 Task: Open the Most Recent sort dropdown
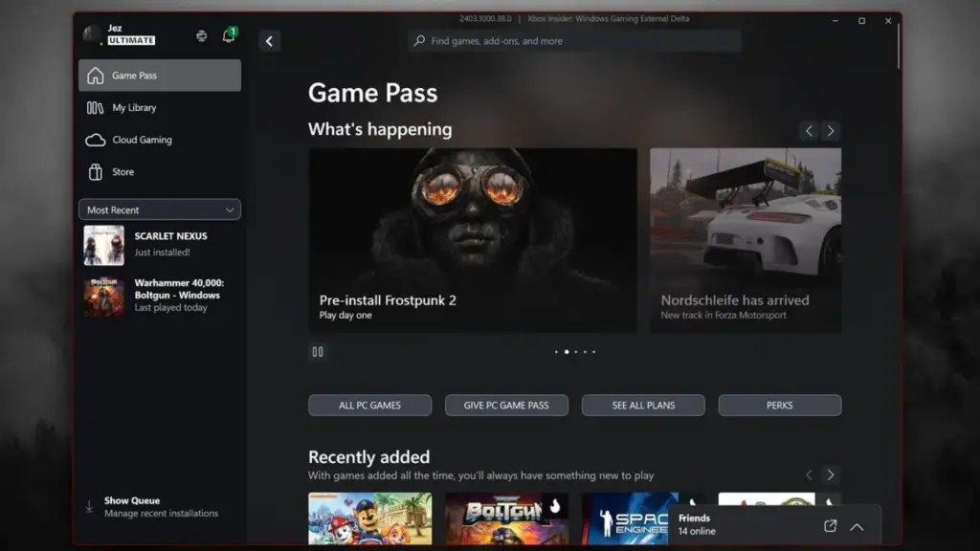[x=159, y=209]
